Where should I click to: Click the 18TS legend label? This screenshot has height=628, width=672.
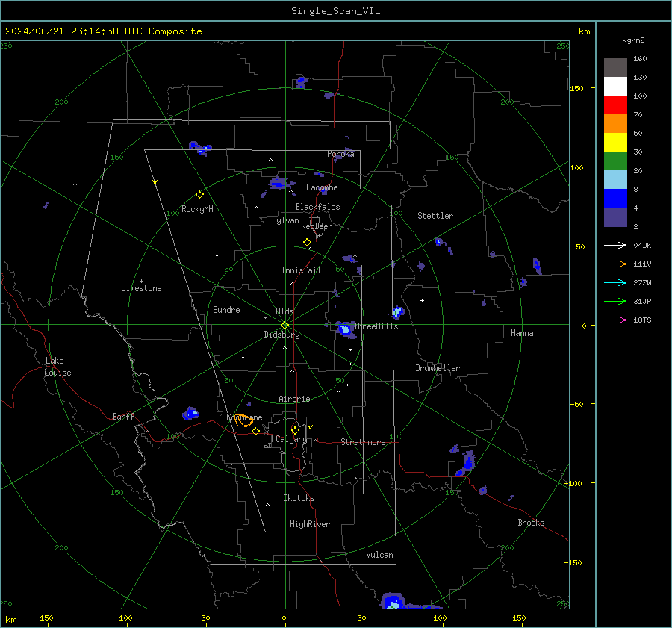[642, 320]
